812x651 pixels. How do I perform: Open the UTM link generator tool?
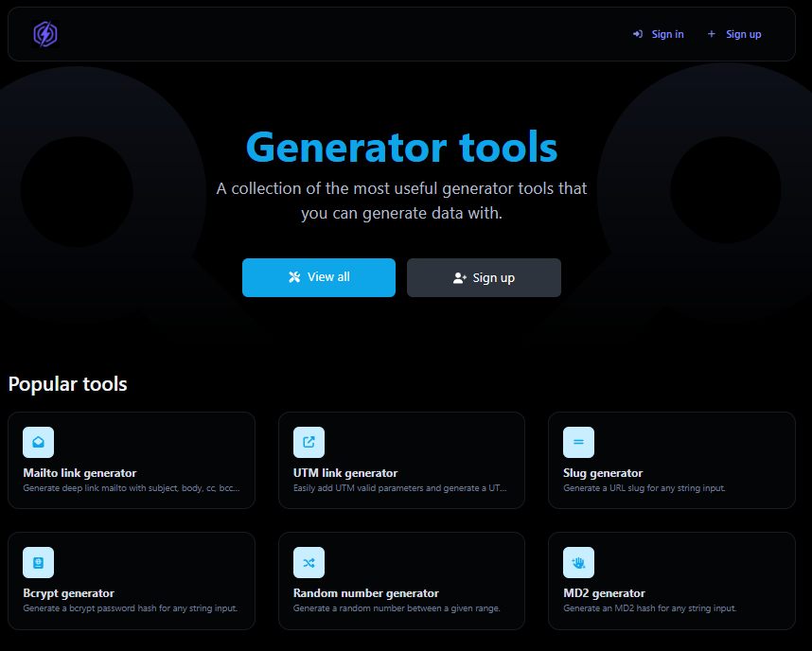(x=401, y=461)
